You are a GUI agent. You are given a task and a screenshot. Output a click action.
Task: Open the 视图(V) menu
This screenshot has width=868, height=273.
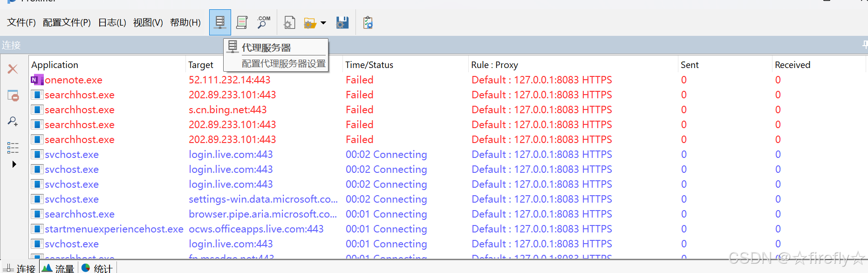(148, 22)
